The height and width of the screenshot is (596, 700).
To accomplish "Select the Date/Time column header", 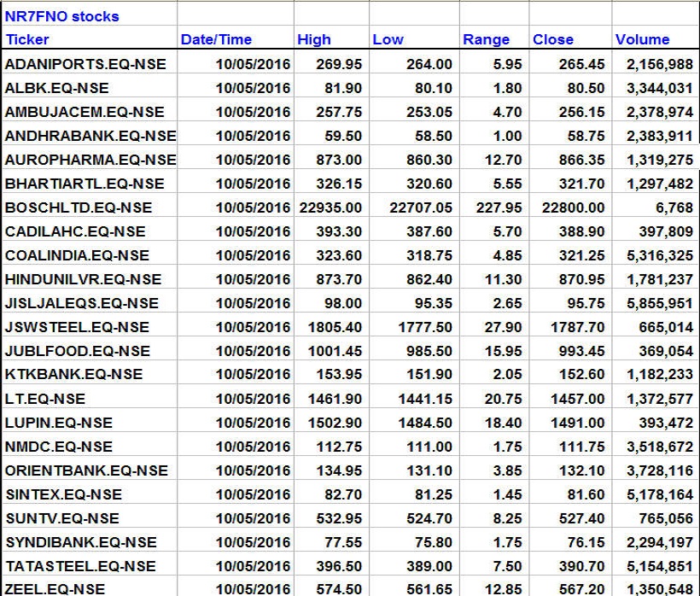I will (214, 39).
